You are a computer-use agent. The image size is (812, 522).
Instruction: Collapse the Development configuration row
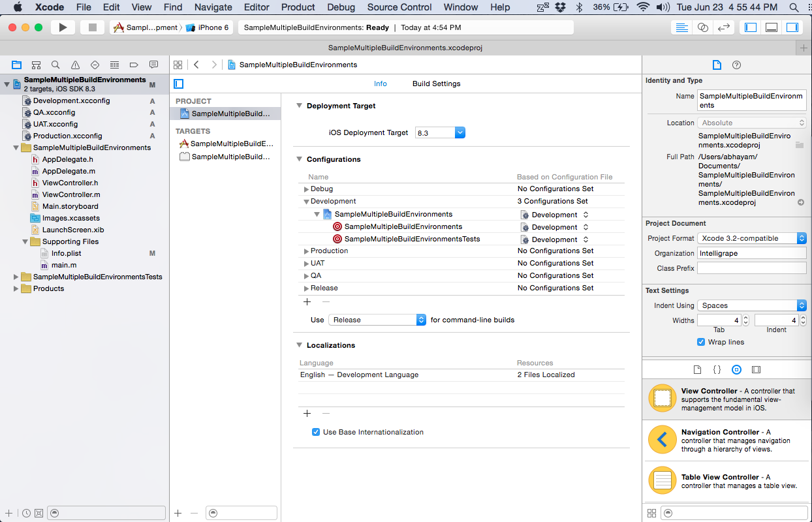coord(306,202)
